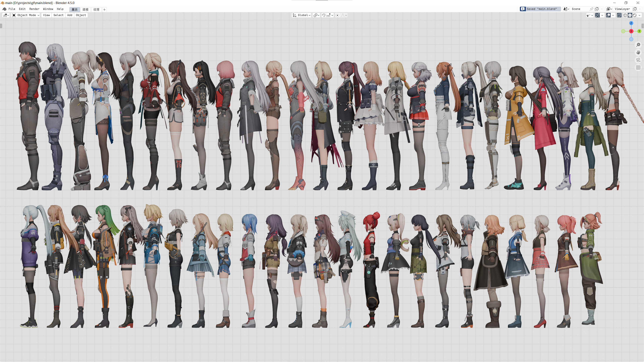Viewport: 644px width, 362px height.
Task: Click the move view hand icon
Action: pyautogui.click(x=638, y=52)
